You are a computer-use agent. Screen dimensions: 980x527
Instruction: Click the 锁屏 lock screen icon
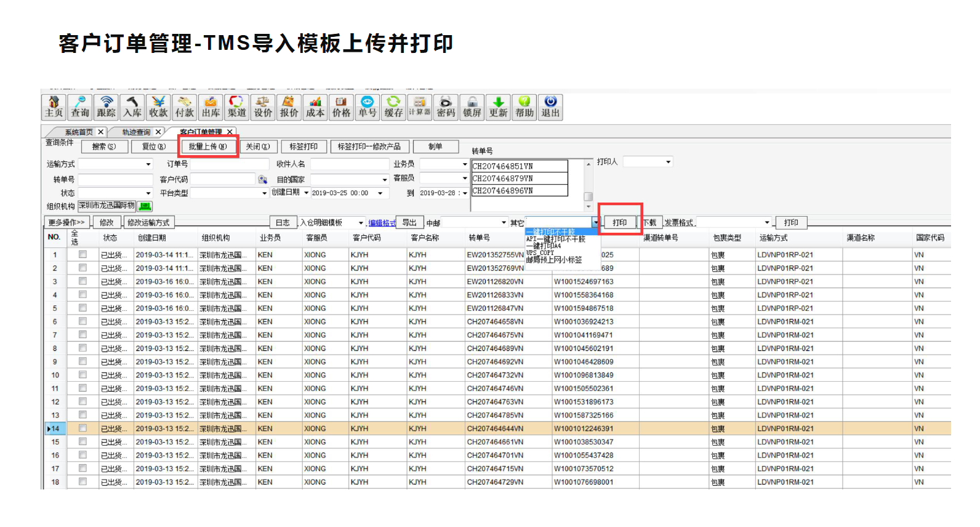[x=472, y=107]
